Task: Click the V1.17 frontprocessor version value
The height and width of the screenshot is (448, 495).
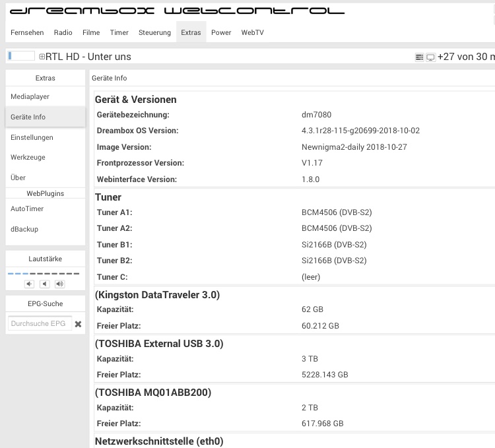Action: point(312,163)
